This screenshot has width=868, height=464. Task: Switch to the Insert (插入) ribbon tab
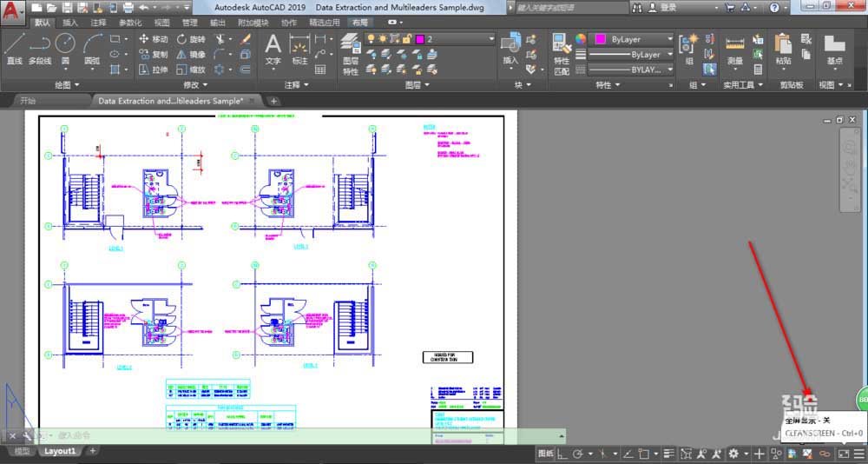pos(70,23)
